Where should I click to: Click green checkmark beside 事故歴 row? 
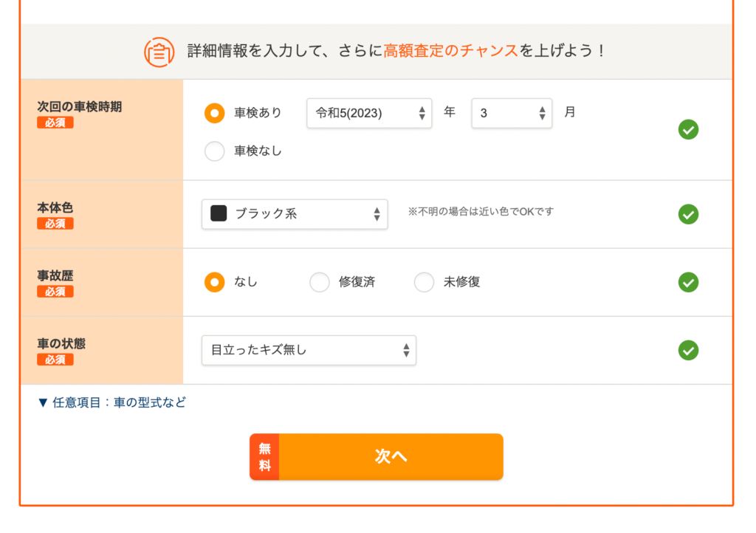688,283
